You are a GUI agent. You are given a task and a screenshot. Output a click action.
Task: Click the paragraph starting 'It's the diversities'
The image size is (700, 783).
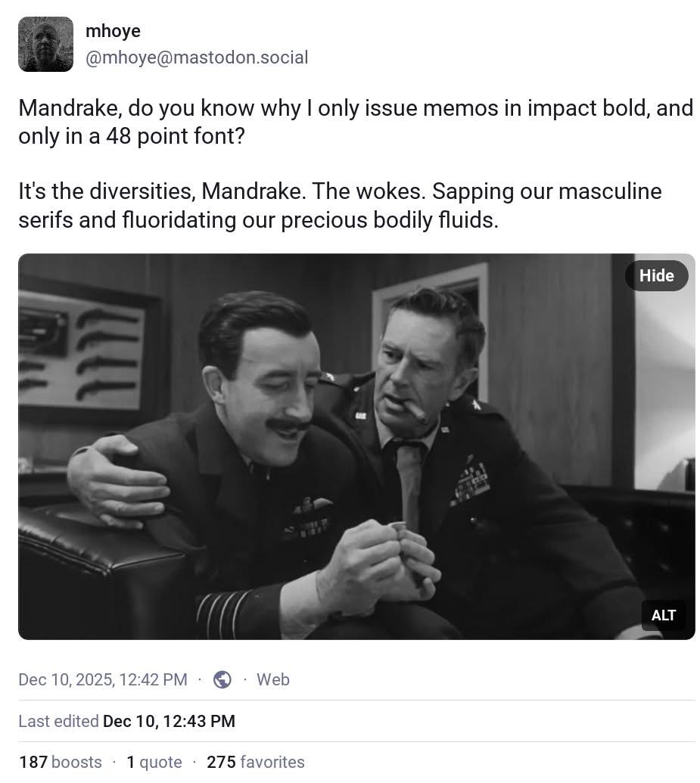pos(340,205)
